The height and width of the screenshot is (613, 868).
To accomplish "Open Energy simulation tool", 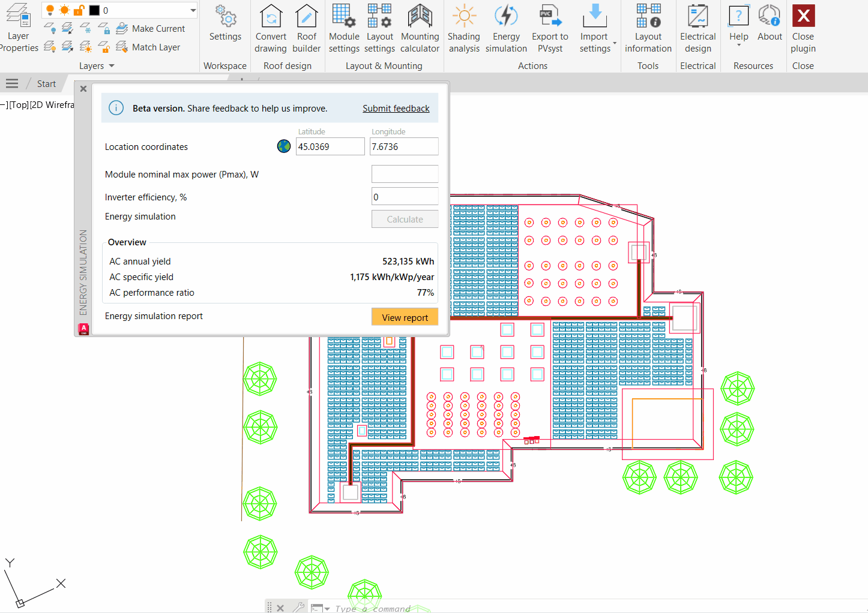I will pos(506,28).
